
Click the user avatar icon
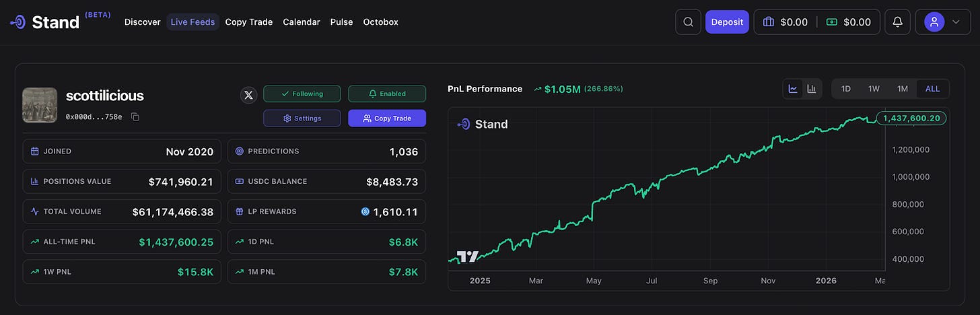(934, 22)
